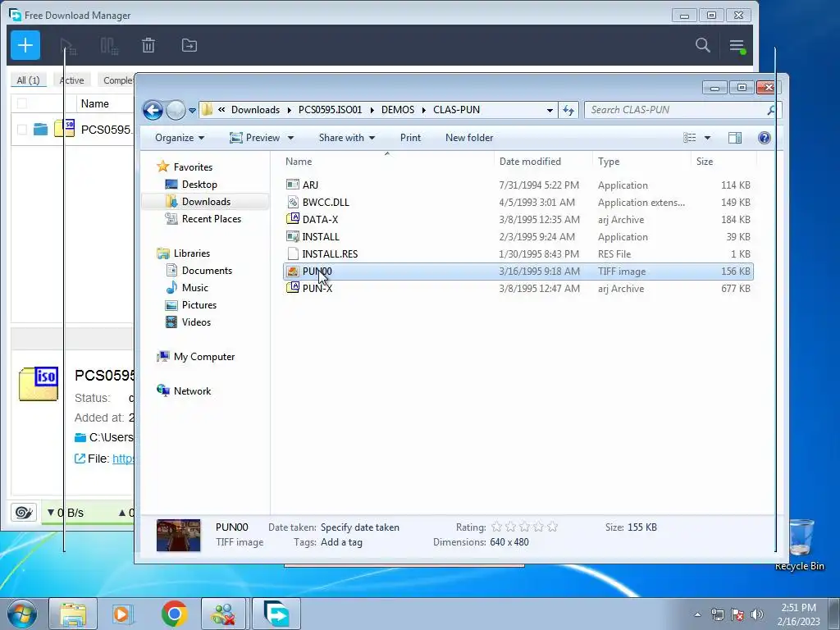Open the Organize menu

[x=180, y=138]
